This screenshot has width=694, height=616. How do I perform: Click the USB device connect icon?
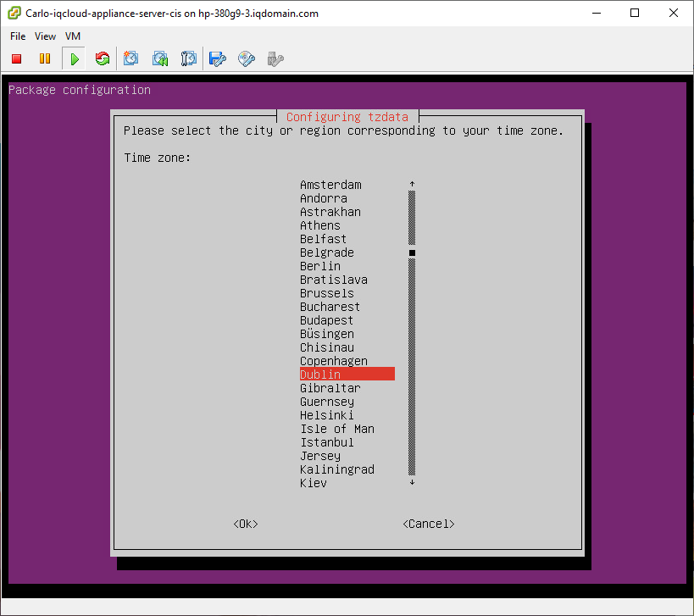click(275, 58)
